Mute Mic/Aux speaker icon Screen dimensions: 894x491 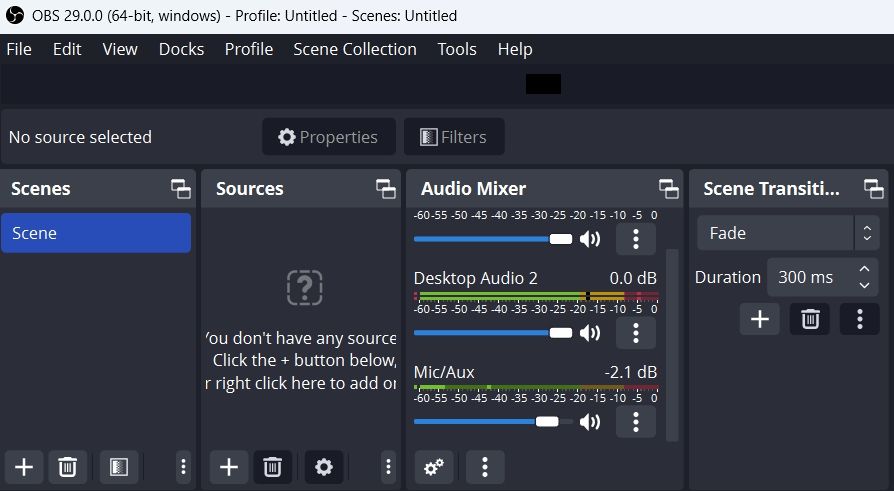tap(590, 421)
